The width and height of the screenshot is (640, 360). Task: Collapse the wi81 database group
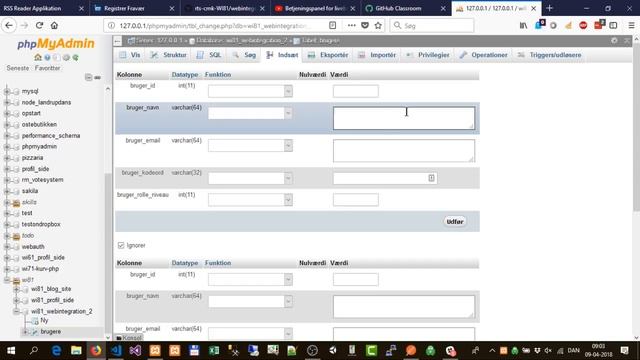[7, 280]
